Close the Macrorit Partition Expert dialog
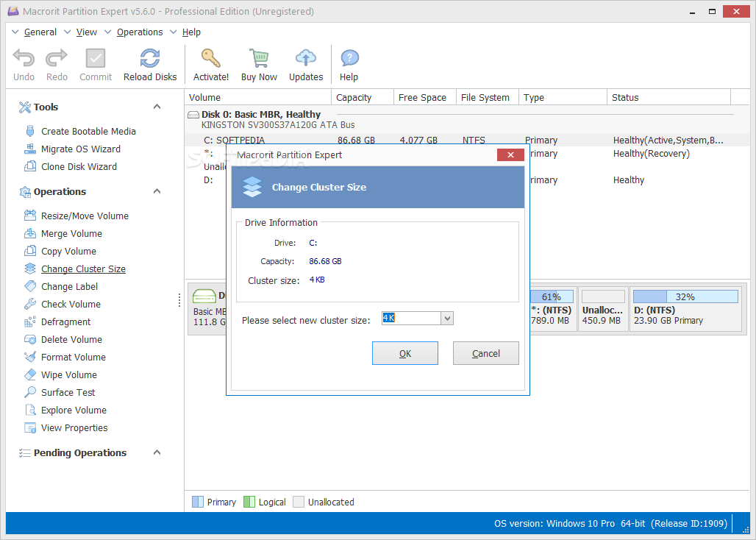 click(x=510, y=154)
